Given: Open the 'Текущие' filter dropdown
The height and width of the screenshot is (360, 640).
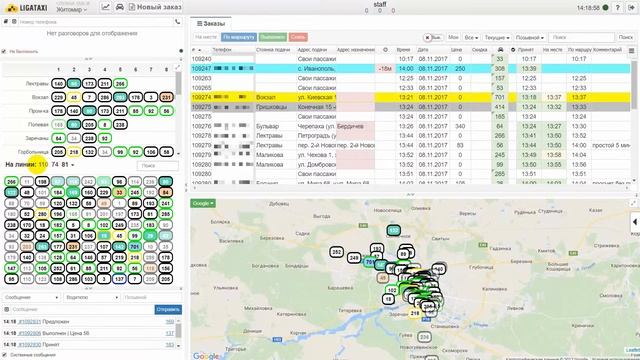Looking at the screenshot, I should pyautogui.click(x=497, y=37).
